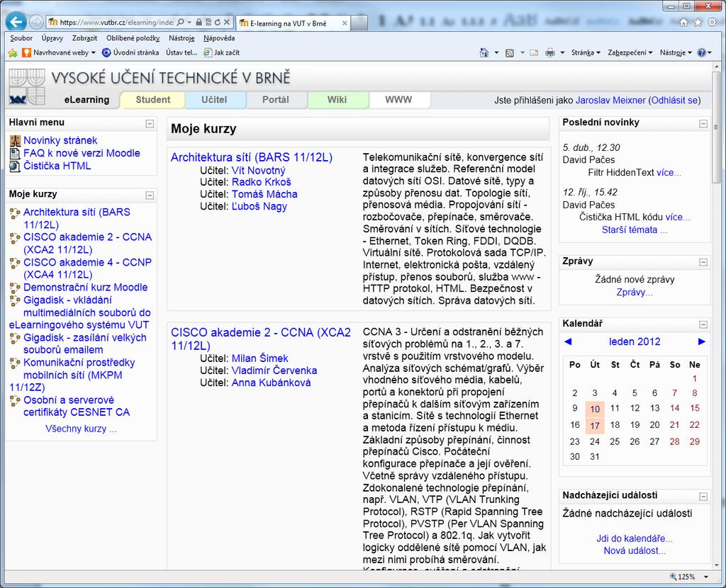Click the Home house icon beside the window buttons
Viewport: 726px width, 588px height.
[683, 22]
